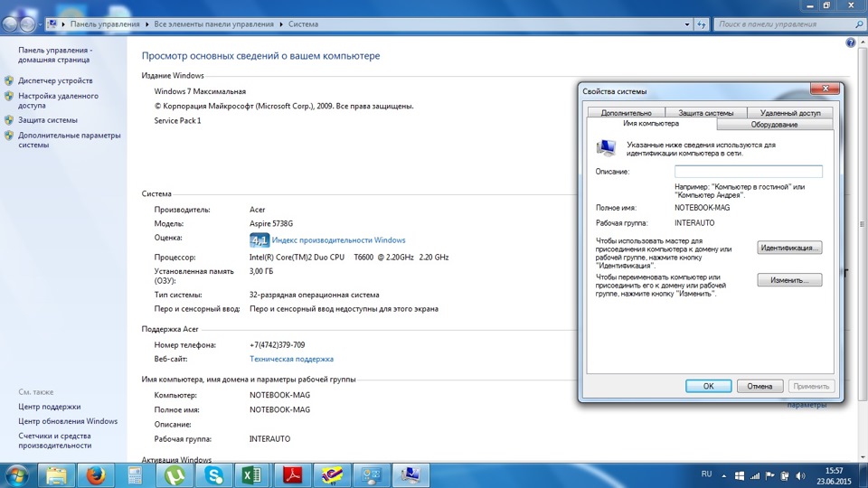Switch to dialog tab 'Защита системы'

point(706,112)
